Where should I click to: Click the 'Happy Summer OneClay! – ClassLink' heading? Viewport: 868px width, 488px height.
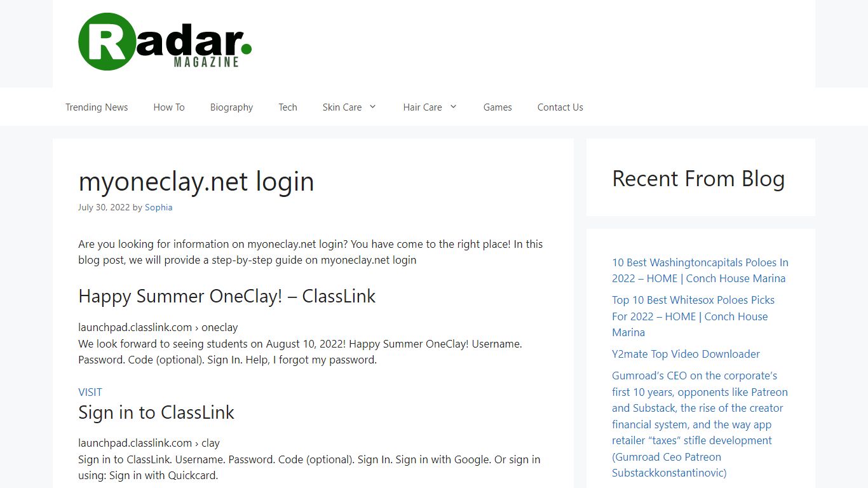point(227,296)
